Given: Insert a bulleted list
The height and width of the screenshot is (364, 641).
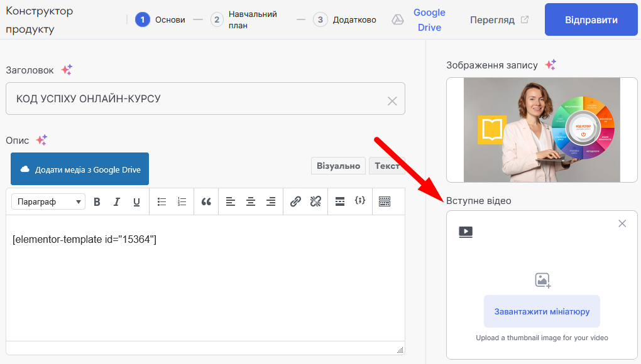Looking at the screenshot, I should [162, 201].
